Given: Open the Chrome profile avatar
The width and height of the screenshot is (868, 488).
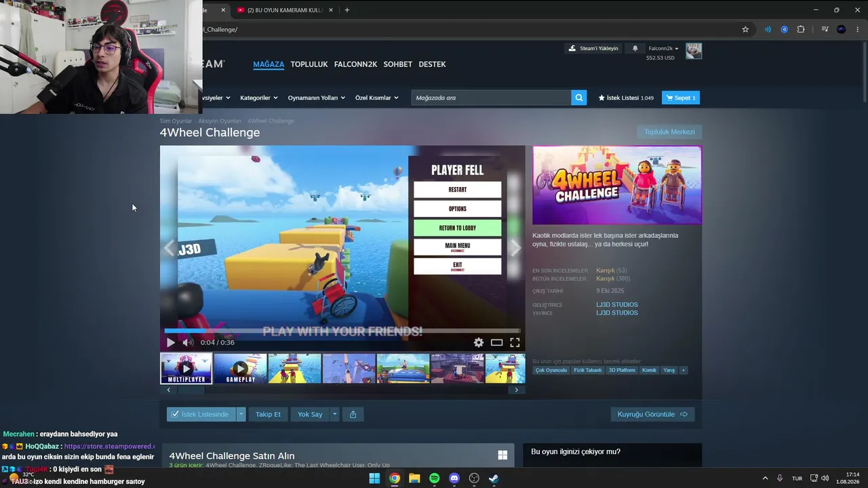Looking at the screenshot, I should [x=842, y=29].
